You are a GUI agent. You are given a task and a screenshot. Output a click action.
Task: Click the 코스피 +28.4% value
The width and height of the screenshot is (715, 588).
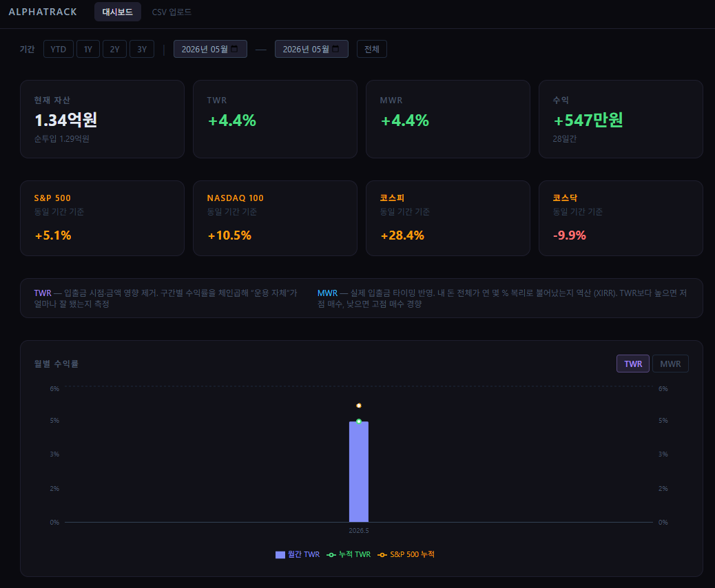[402, 235]
